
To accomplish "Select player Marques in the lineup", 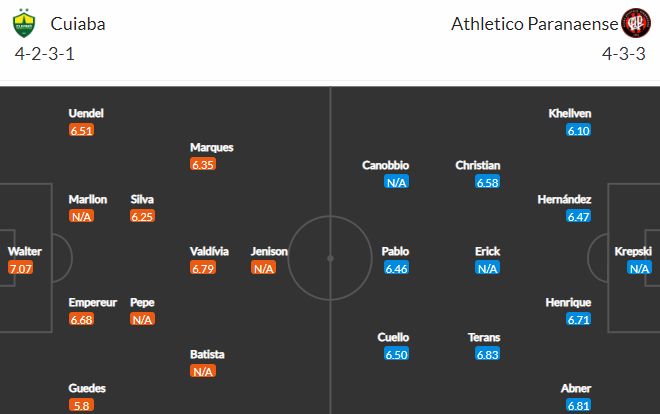I will [x=212, y=147].
